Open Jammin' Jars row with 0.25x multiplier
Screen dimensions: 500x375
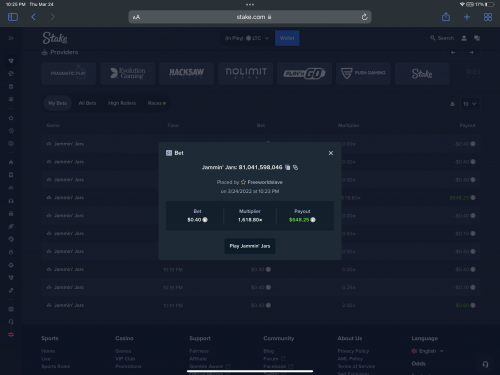tap(261, 287)
